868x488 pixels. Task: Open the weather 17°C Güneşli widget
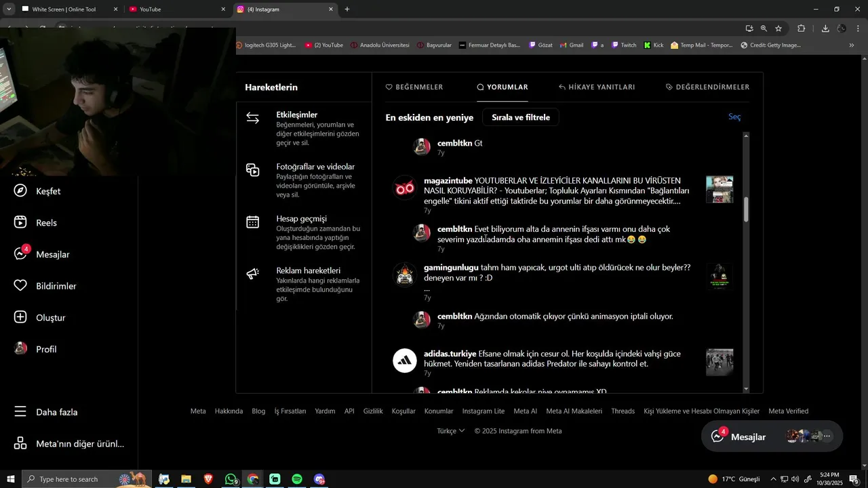[734, 479]
